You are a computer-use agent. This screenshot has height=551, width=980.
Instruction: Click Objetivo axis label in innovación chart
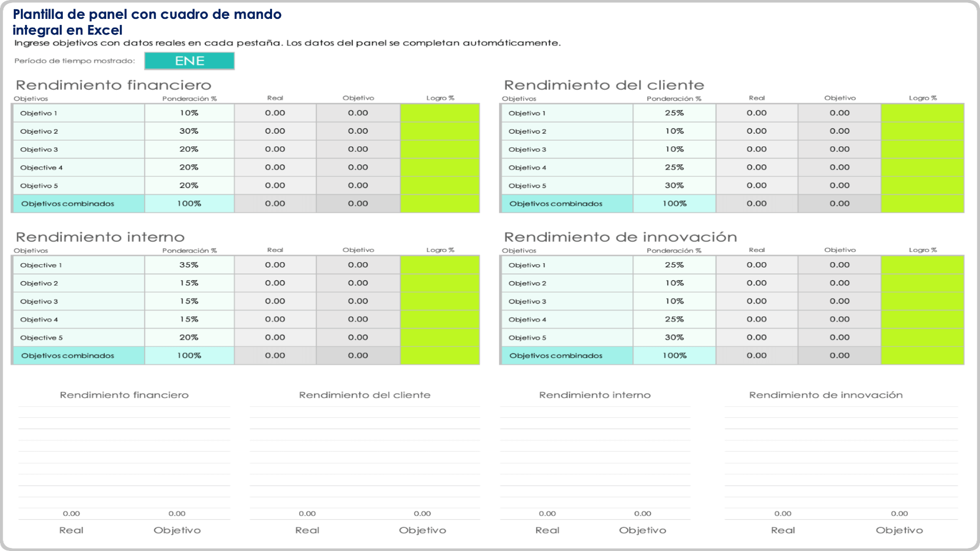point(899,530)
